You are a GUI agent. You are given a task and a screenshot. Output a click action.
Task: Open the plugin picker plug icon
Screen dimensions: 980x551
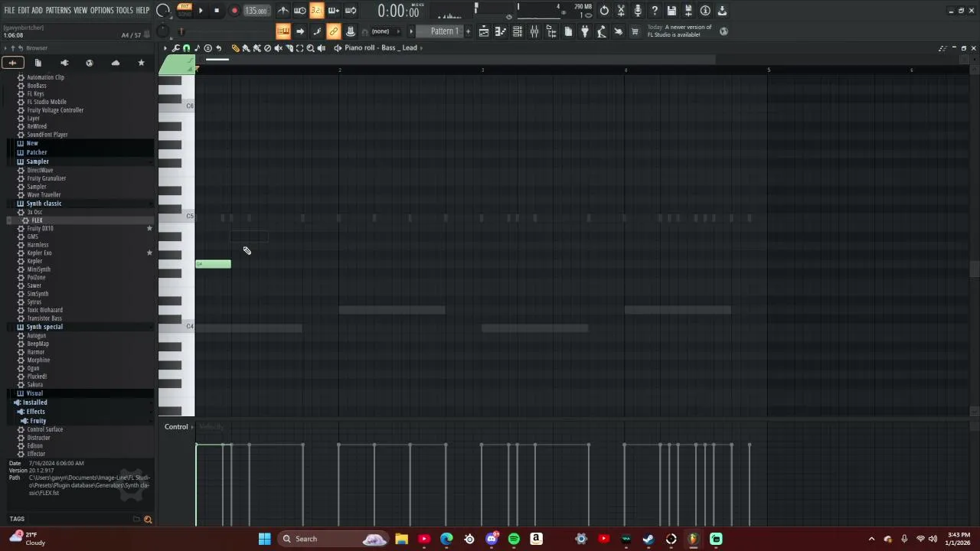pyautogui.click(x=585, y=31)
